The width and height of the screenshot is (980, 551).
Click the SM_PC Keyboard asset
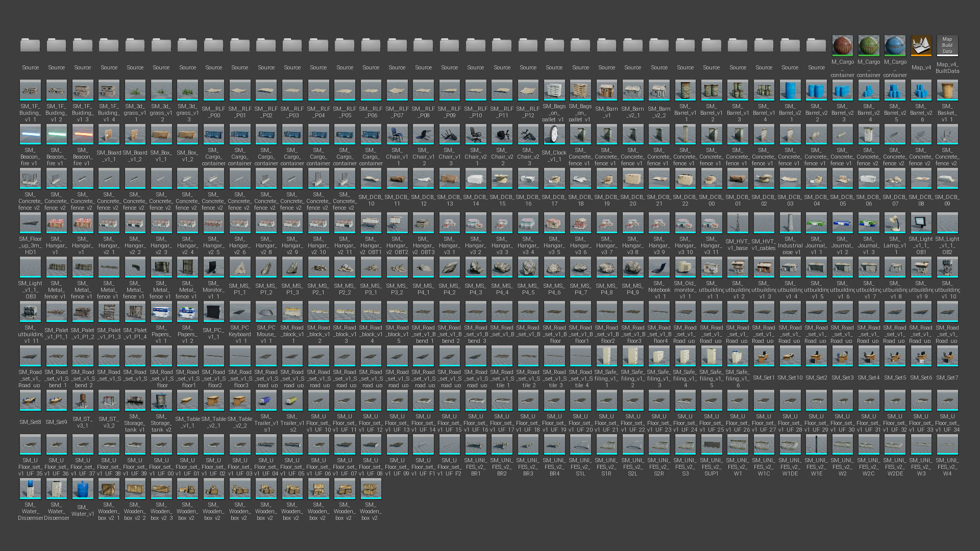tap(240, 312)
